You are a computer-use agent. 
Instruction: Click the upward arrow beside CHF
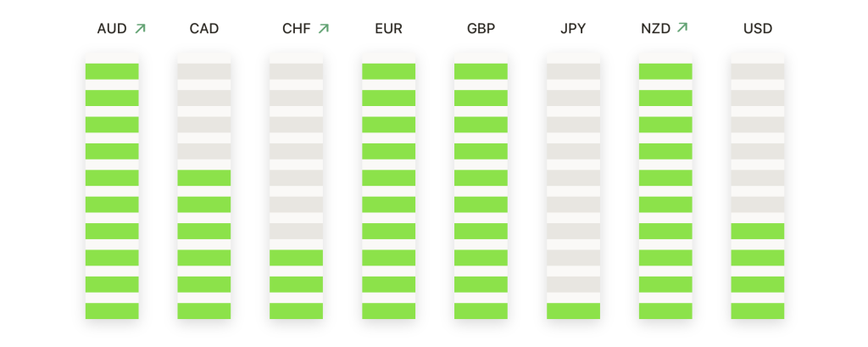tap(323, 28)
